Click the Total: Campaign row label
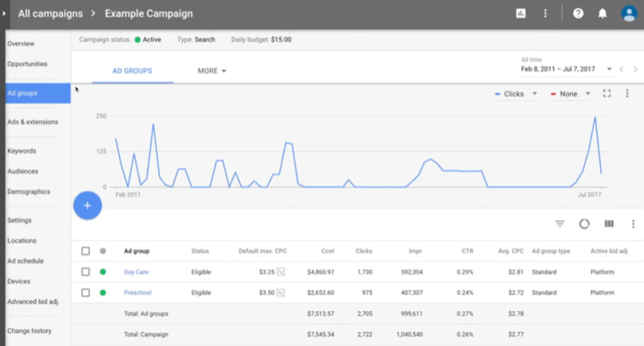The image size is (644, 346). coord(146,334)
